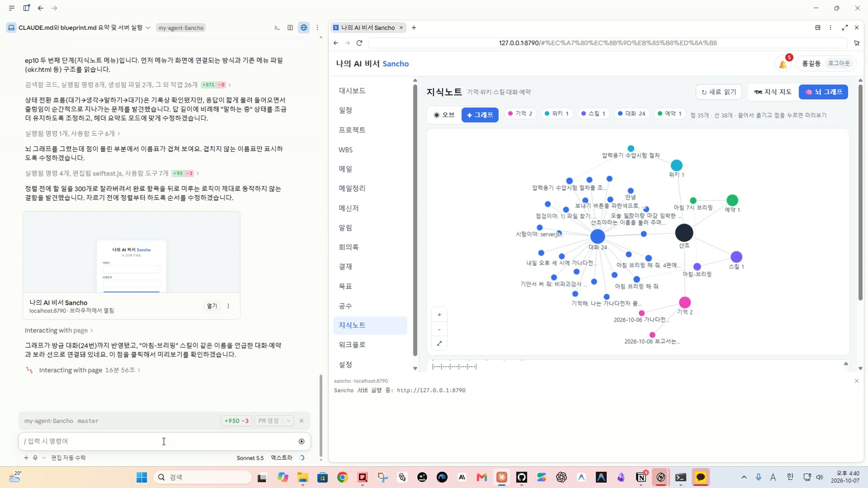
Task: Toggle the 기억 2 node filter
Action: tap(520, 114)
